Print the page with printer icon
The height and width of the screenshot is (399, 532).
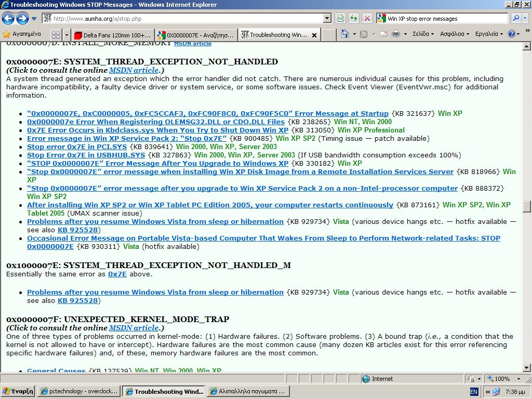point(395,34)
